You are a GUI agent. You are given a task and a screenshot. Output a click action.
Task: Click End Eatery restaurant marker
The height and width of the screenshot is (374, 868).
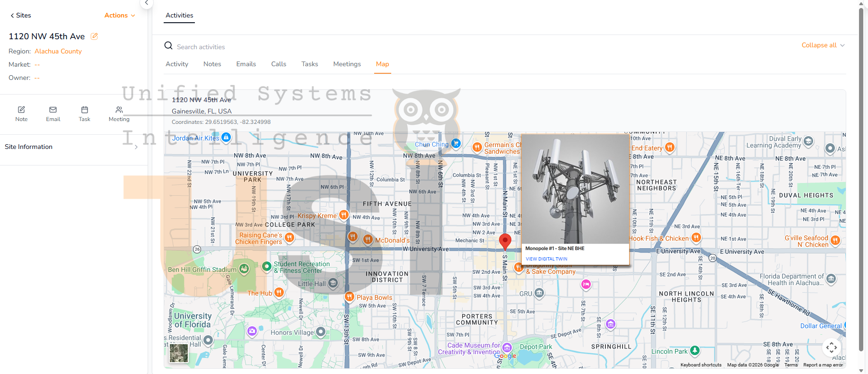pos(669,148)
